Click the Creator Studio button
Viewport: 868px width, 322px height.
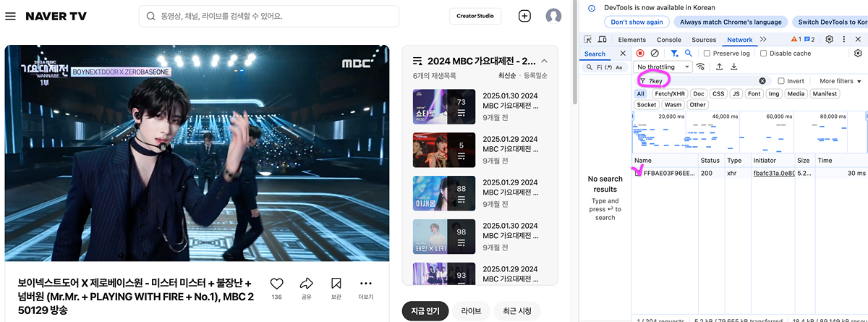(x=475, y=16)
